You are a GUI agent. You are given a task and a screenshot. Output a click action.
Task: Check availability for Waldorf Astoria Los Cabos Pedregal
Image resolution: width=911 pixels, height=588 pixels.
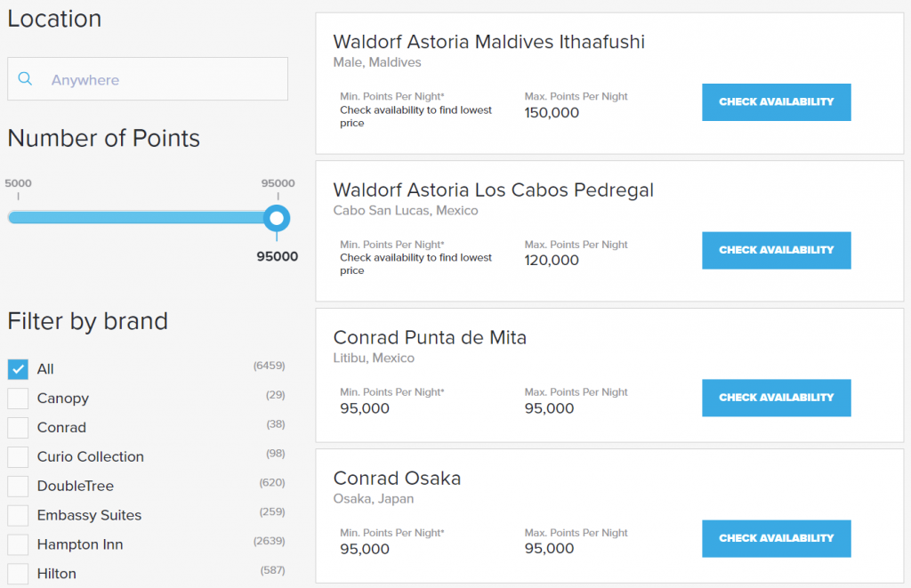click(776, 250)
